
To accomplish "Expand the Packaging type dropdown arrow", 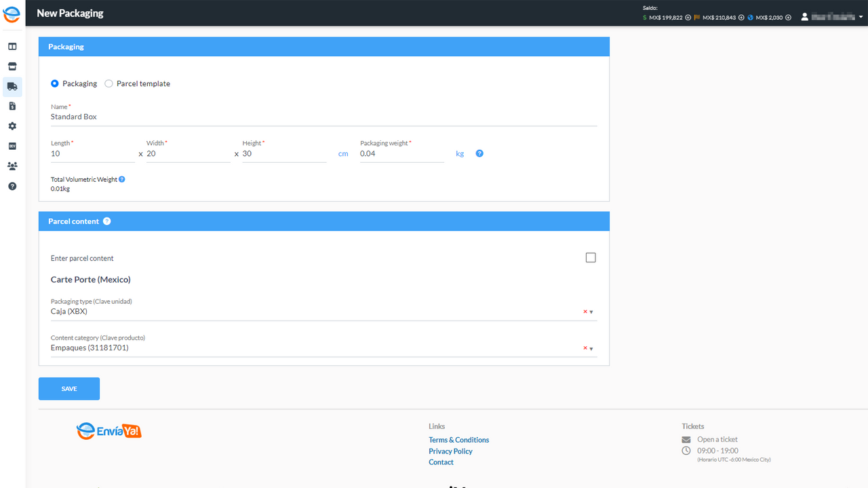I will click(x=591, y=312).
